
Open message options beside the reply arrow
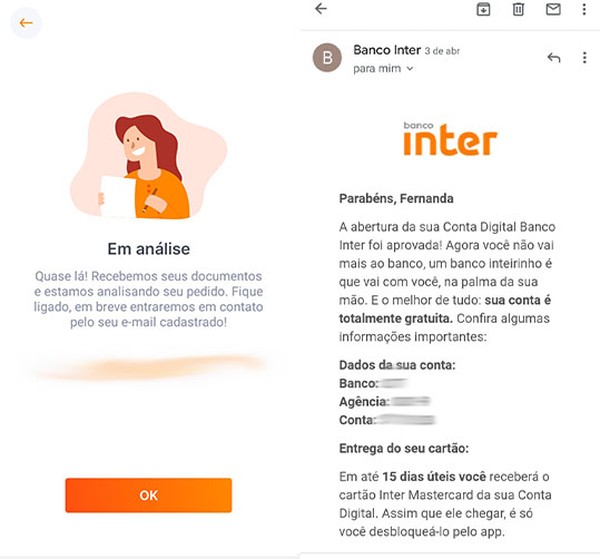point(584,58)
